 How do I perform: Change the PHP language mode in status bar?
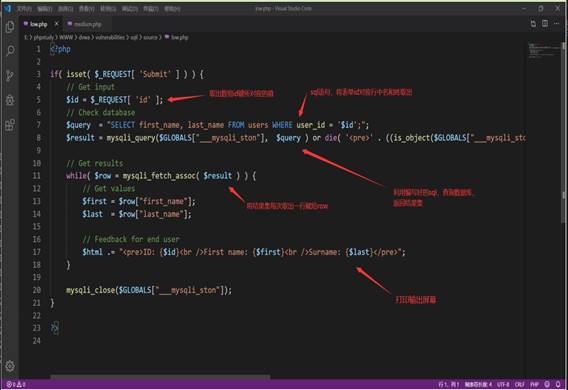click(534, 384)
